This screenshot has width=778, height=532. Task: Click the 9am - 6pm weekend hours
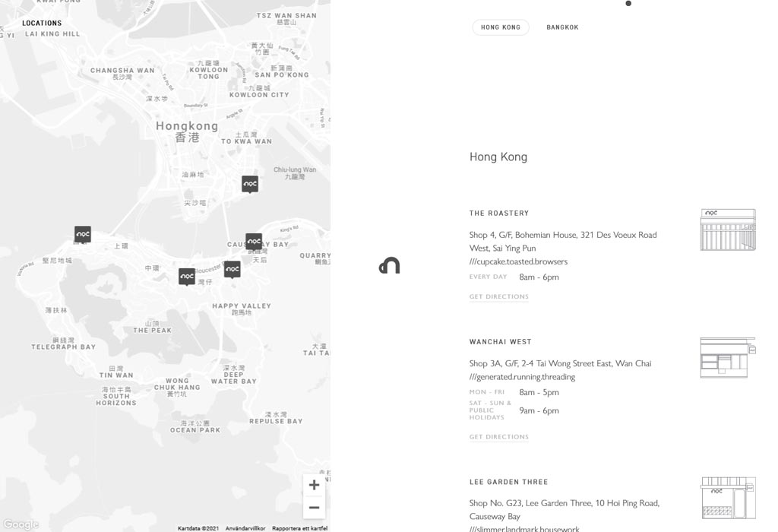pyautogui.click(x=539, y=410)
